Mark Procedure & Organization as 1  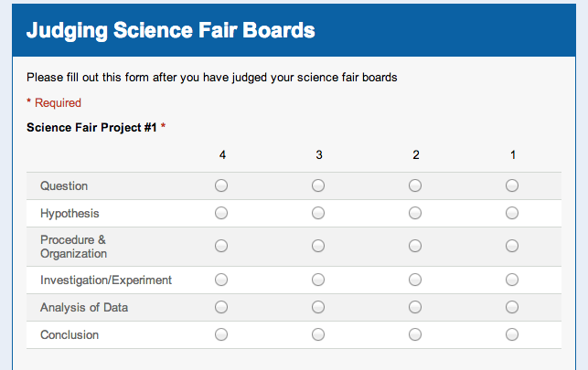[x=512, y=246]
